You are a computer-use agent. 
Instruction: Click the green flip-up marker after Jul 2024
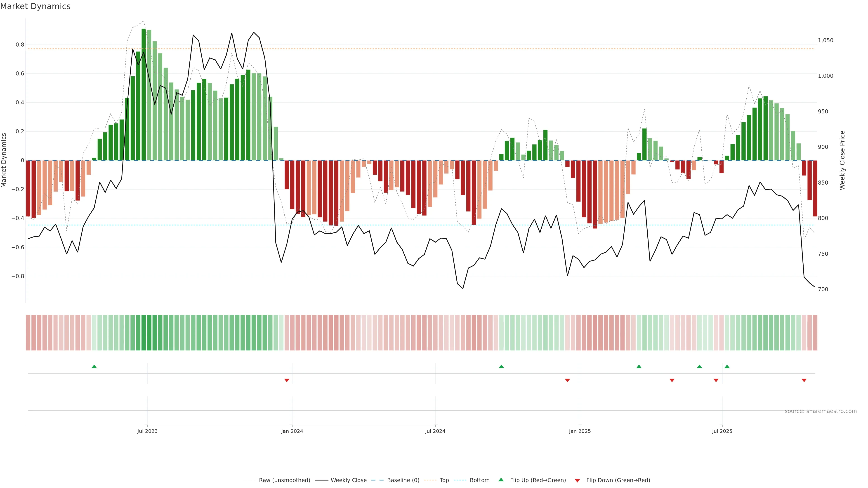pyautogui.click(x=501, y=366)
